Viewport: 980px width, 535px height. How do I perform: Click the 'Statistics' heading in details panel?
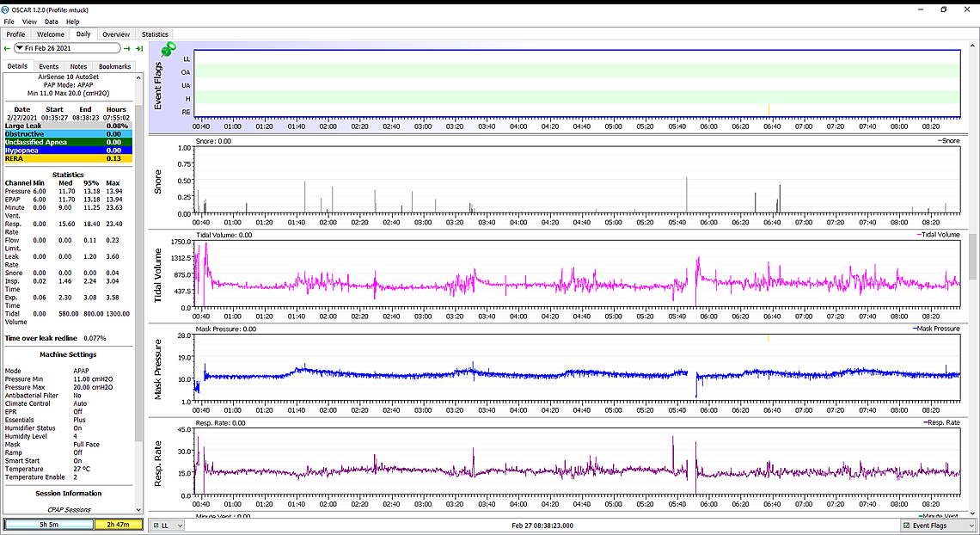(68, 175)
